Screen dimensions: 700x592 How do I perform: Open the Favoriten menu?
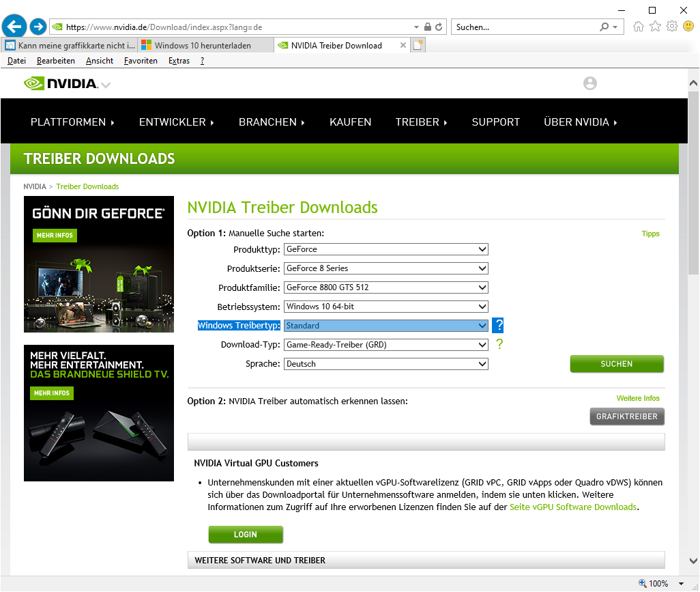tap(141, 61)
